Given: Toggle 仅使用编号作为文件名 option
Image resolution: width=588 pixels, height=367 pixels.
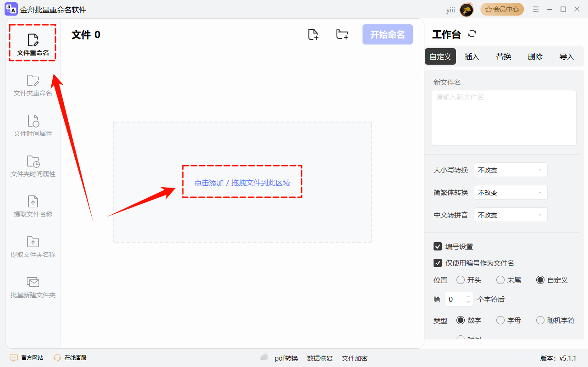Looking at the screenshot, I should pyautogui.click(x=438, y=263).
